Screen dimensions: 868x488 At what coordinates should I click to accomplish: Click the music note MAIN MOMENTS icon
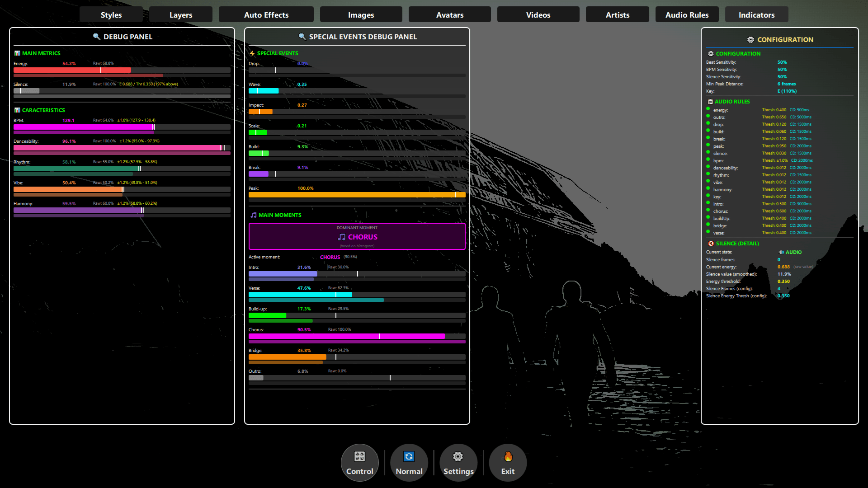253,215
